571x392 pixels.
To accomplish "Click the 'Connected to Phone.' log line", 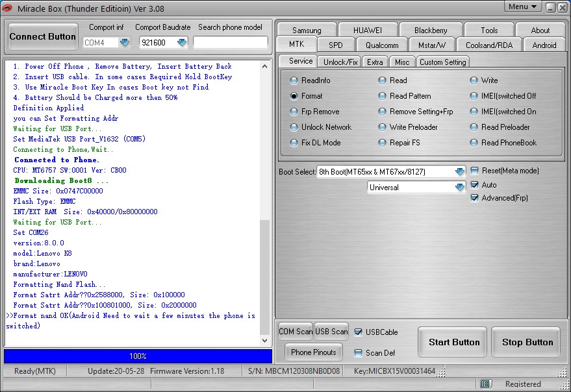I will tap(57, 160).
